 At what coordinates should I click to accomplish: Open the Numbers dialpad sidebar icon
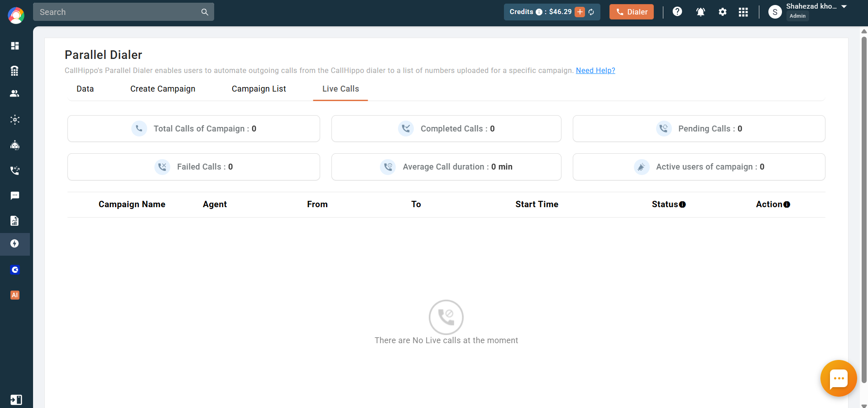tap(15, 71)
